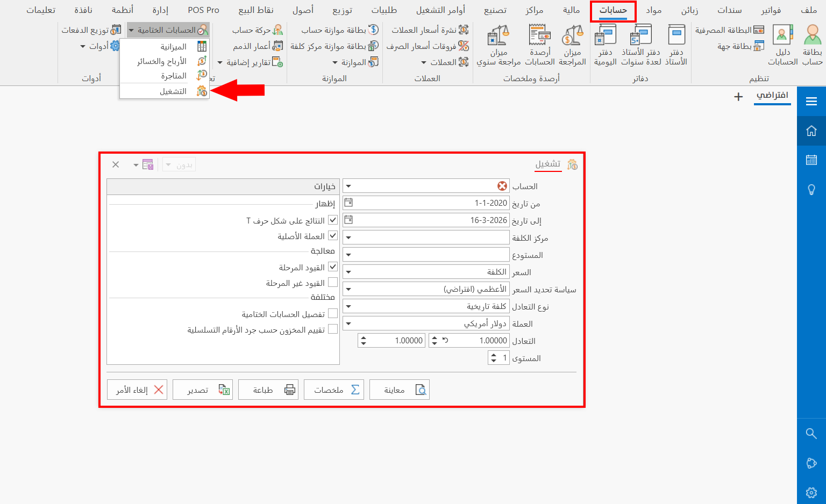Open ميزان المراجعة trial balance
Image resolution: width=826 pixels, height=504 pixels.
[572, 45]
